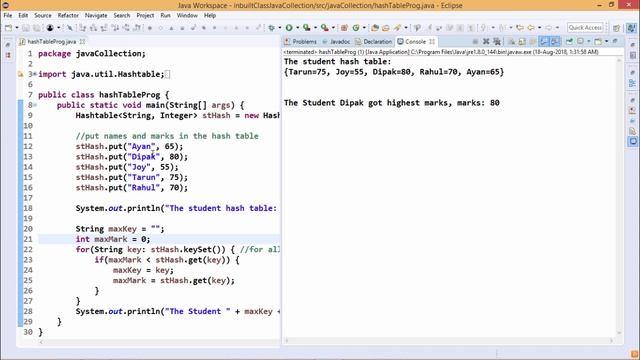Minimize the console view panel
The image size is (640, 360).
[x=615, y=41]
